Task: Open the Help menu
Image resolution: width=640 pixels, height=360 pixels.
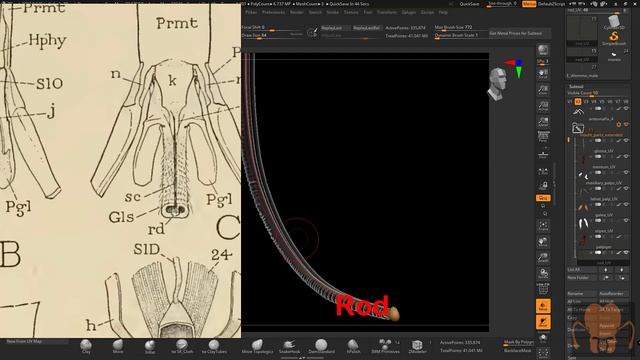Action: pos(443,12)
